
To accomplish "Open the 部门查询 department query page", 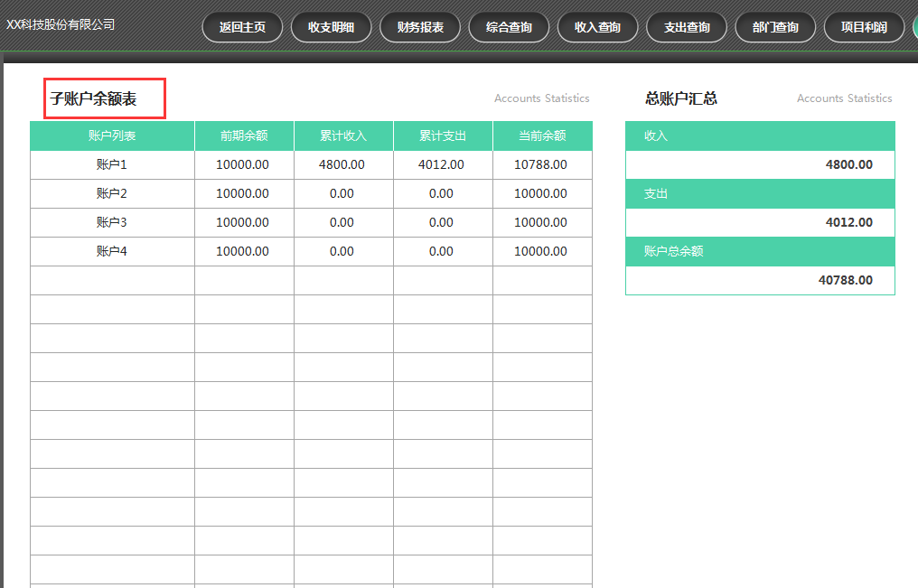I will pyautogui.click(x=774, y=26).
